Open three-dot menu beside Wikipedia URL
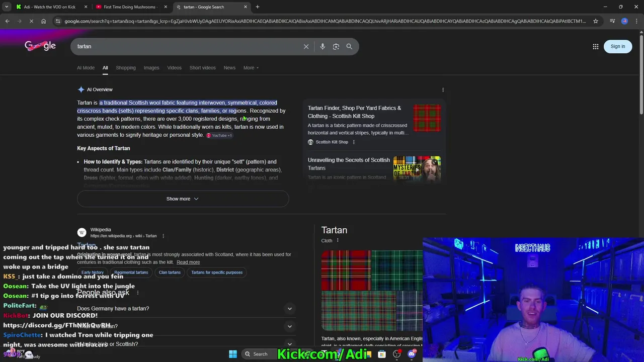Viewport: 644px width, 362px height. tap(163, 236)
